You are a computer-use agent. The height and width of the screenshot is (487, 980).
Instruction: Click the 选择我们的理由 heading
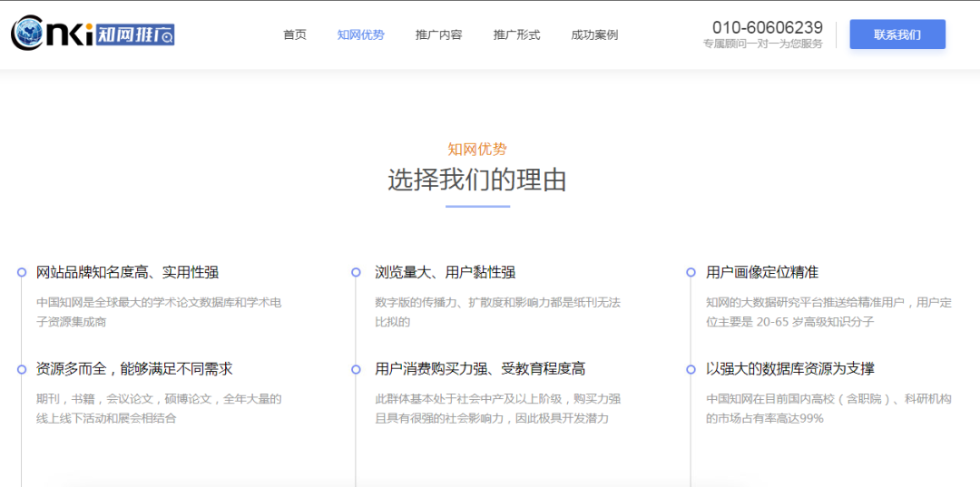477,180
